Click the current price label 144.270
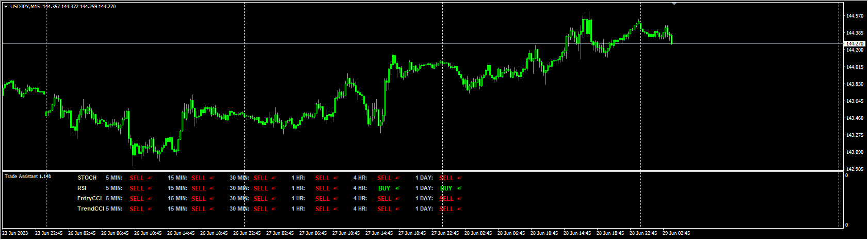 (x=856, y=44)
